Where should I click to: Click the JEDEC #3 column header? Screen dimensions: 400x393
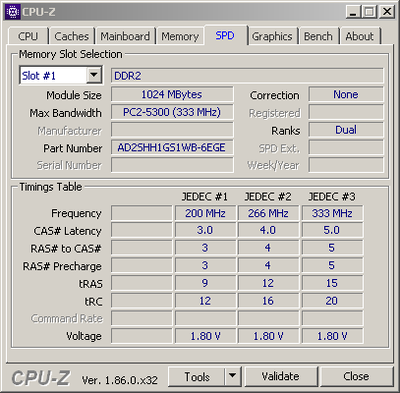pyautogui.click(x=332, y=197)
